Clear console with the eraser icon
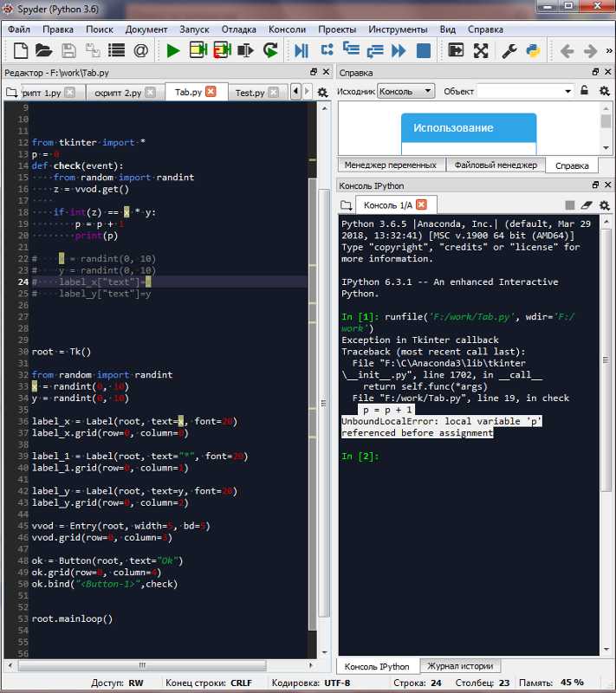Screen dimensions: 616x693 point(587,205)
